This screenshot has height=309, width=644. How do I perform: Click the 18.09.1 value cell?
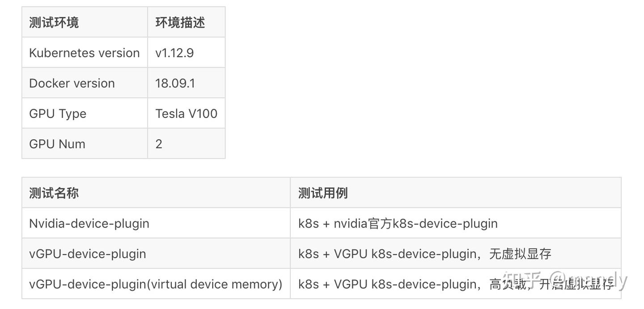coord(175,83)
